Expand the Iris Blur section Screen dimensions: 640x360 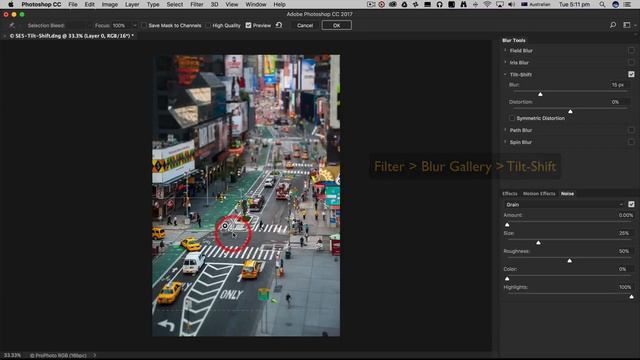coord(505,62)
